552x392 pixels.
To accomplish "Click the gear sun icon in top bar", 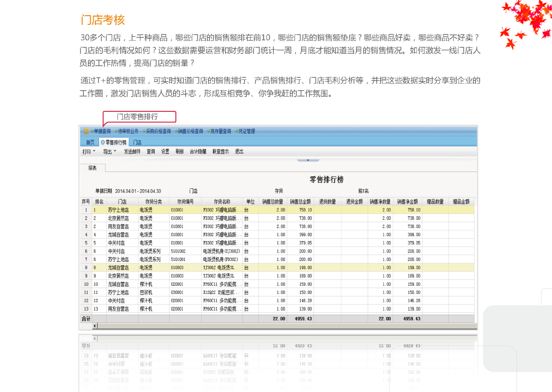I will (86, 131).
